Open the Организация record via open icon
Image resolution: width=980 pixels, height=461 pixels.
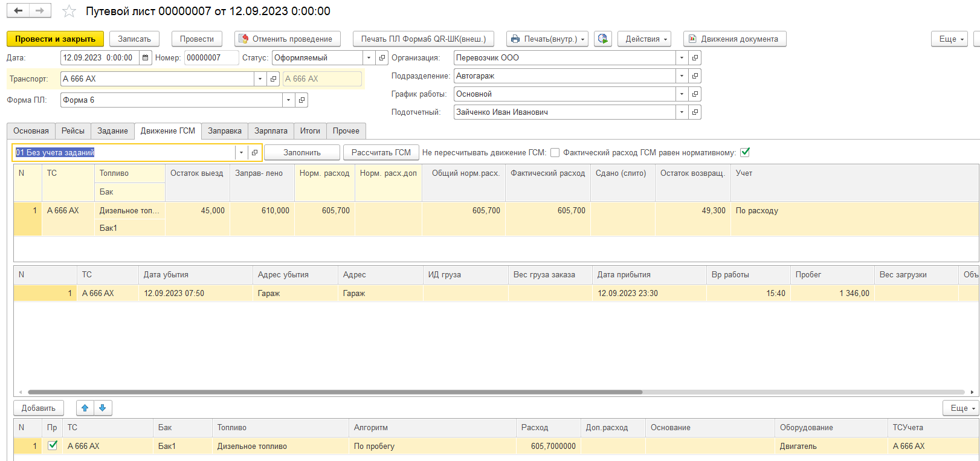695,58
